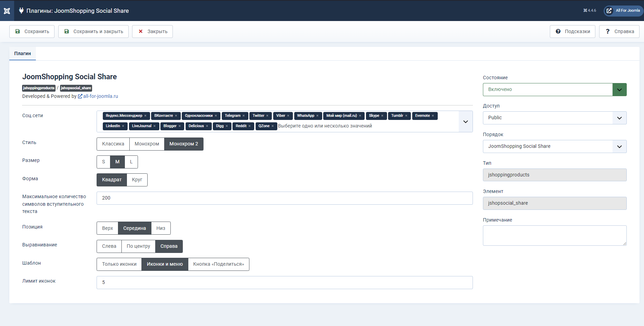Choose the Только иконки template
Screen dimensions: 644x326
click(x=119, y=264)
